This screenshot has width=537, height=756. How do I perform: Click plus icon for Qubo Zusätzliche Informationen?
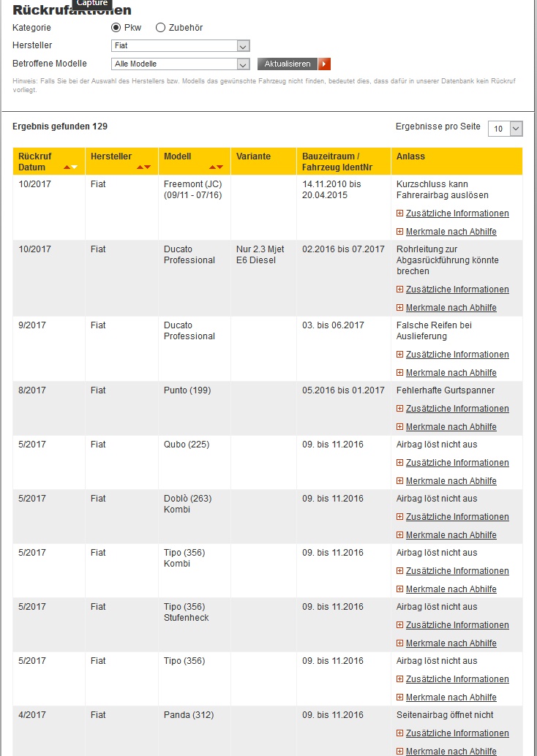coord(399,463)
